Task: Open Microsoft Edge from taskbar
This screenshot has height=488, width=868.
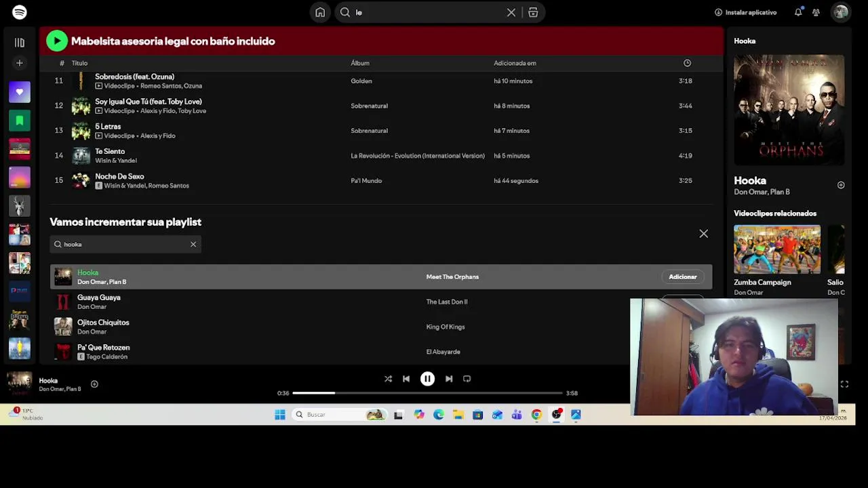Action: click(439, 415)
